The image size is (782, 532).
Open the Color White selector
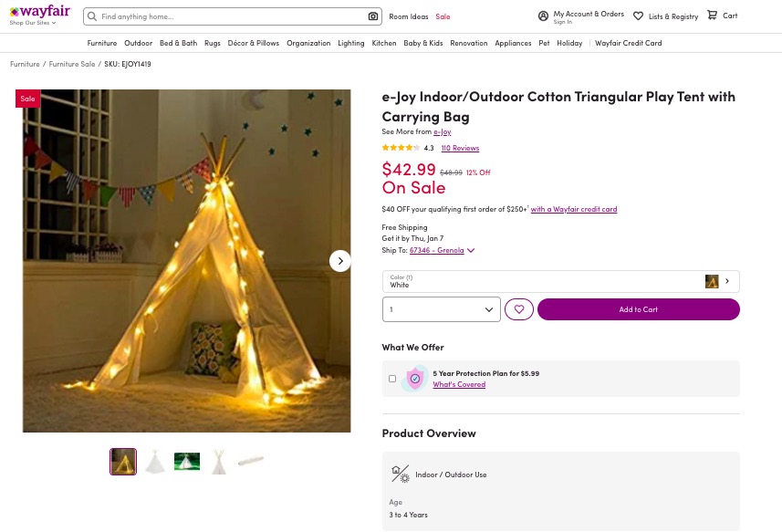560,281
